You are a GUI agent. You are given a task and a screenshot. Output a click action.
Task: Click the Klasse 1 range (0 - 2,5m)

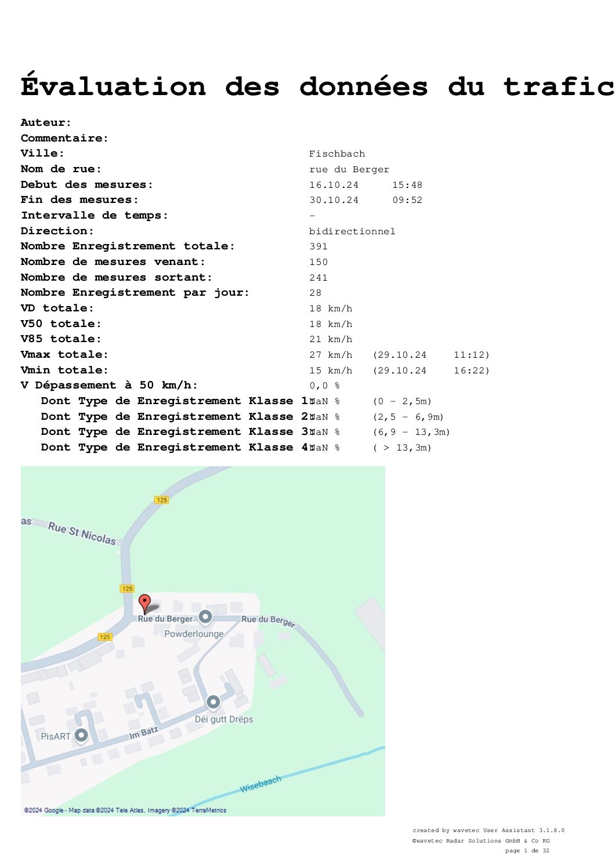pyautogui.click(x=402, y=401)
